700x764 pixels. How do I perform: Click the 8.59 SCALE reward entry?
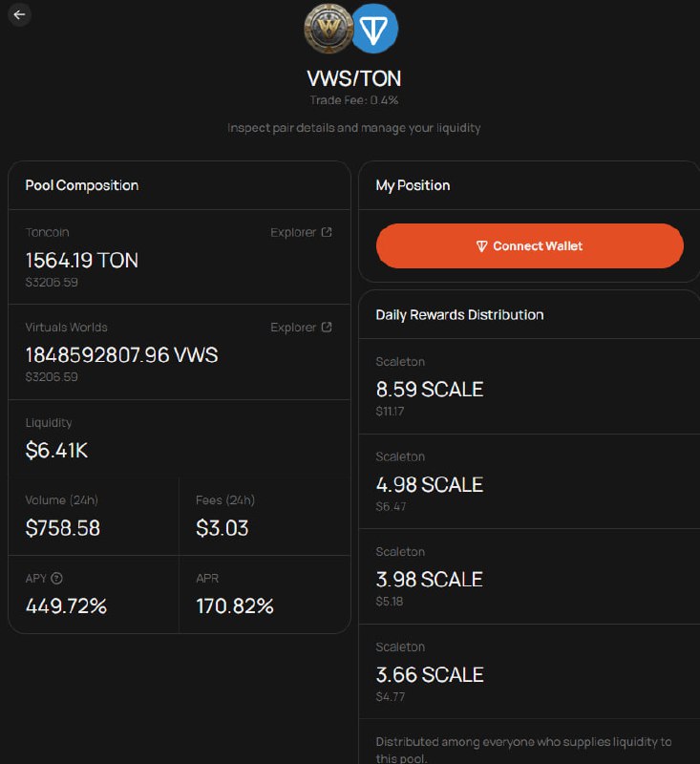[430, 390]
